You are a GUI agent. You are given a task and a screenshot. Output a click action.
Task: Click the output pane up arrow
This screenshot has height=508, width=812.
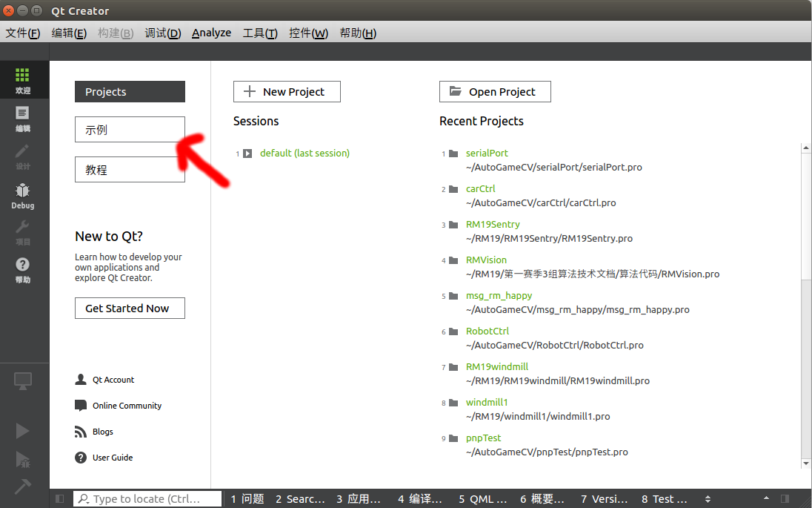766,498
